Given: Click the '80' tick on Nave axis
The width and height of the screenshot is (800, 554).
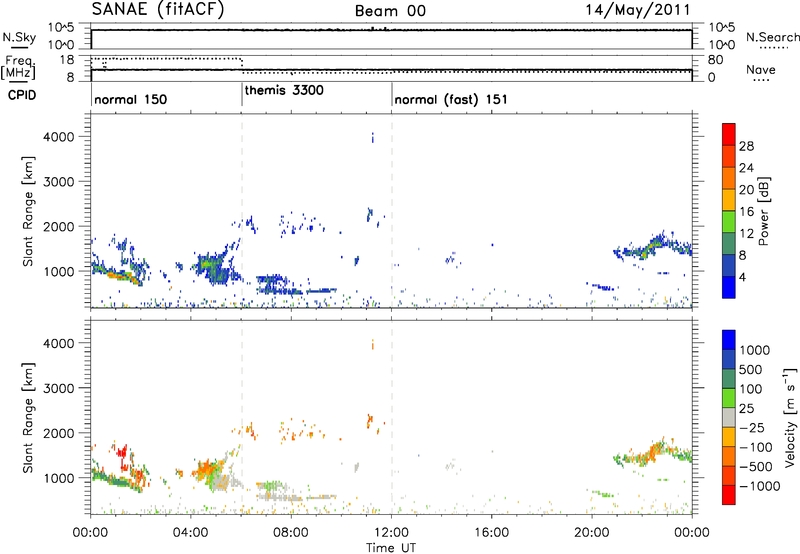Looking at the screenshot, I should [715, 60].
